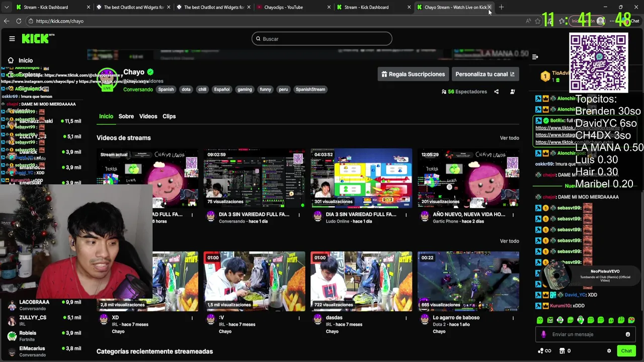Send the angry square green emote
644x362 pixels.
pyautogui.click(x=550, y=320)
